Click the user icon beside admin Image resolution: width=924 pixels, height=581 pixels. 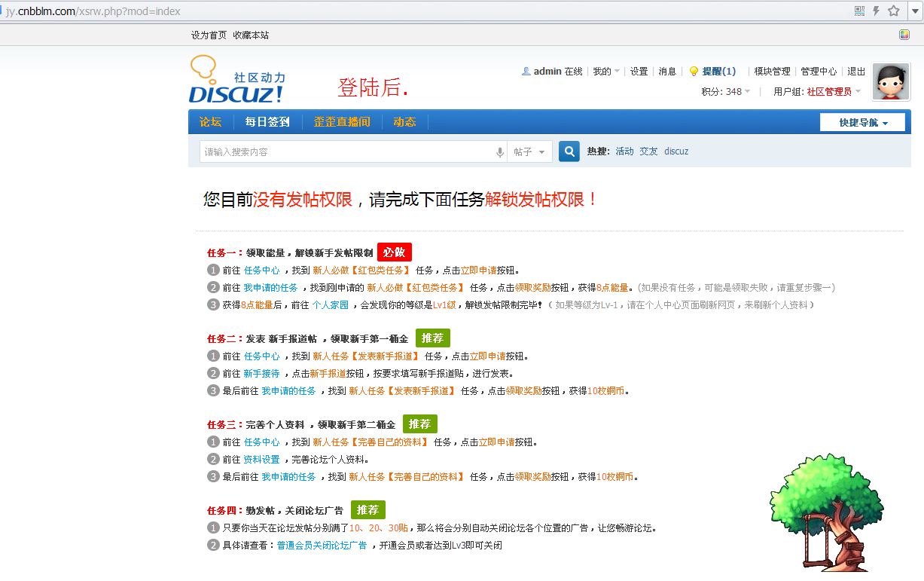click(526, 71)
